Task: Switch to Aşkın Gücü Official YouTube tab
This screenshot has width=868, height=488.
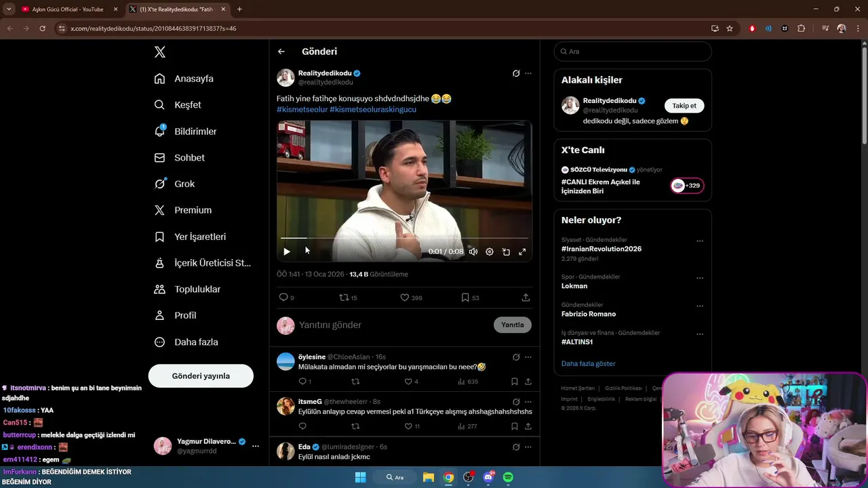Action: [68, 9]
